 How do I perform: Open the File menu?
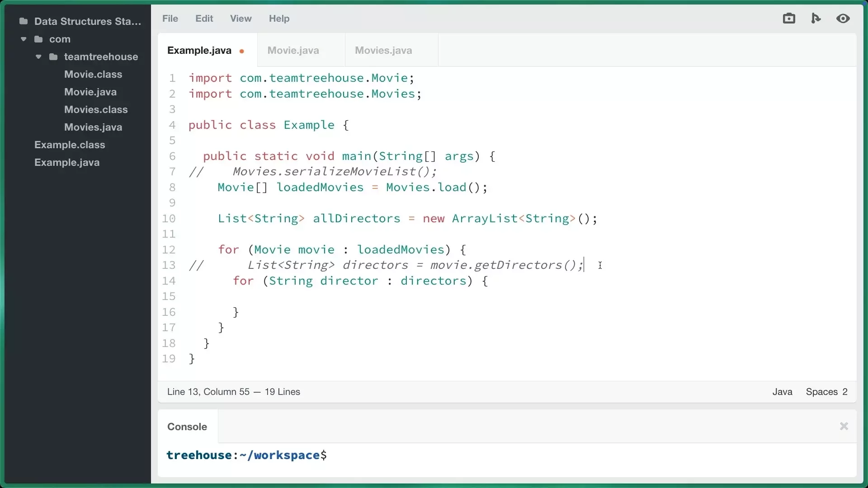pyautogui.click(x=170, y=19)
